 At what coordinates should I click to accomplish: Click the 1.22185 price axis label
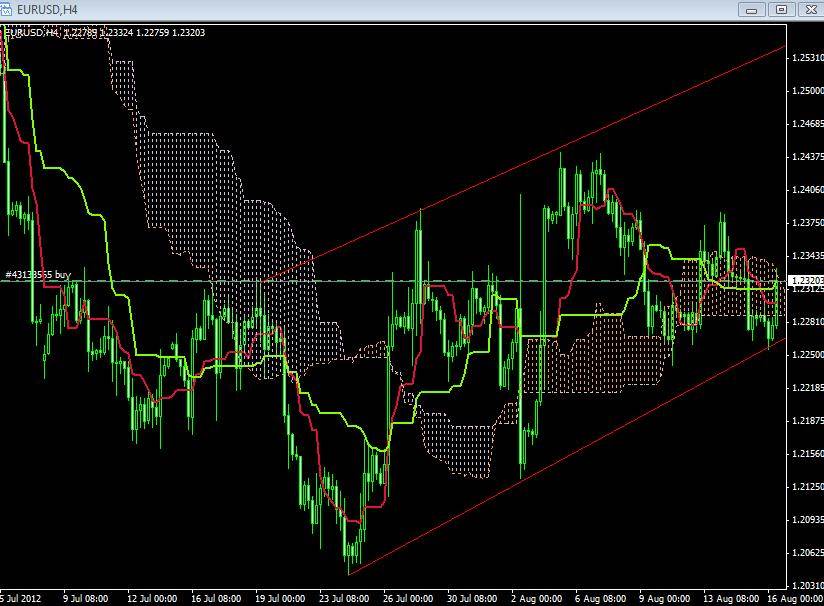(808, 387)
